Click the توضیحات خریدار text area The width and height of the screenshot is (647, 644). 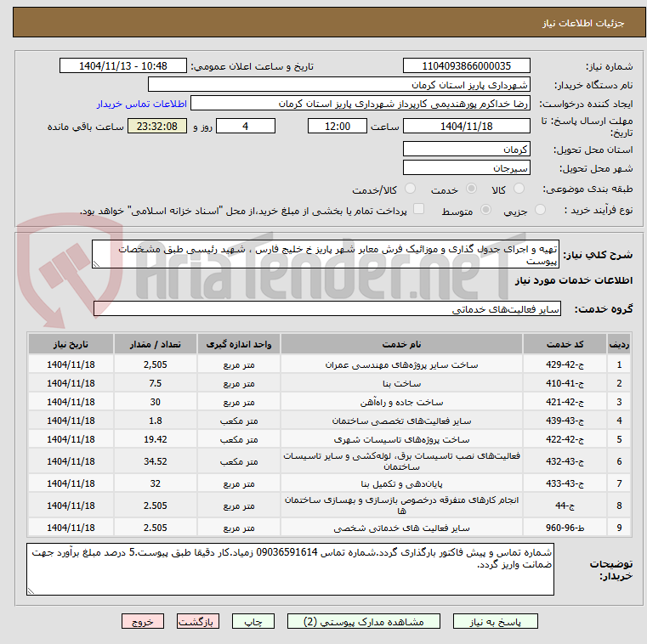coord(290,569)
